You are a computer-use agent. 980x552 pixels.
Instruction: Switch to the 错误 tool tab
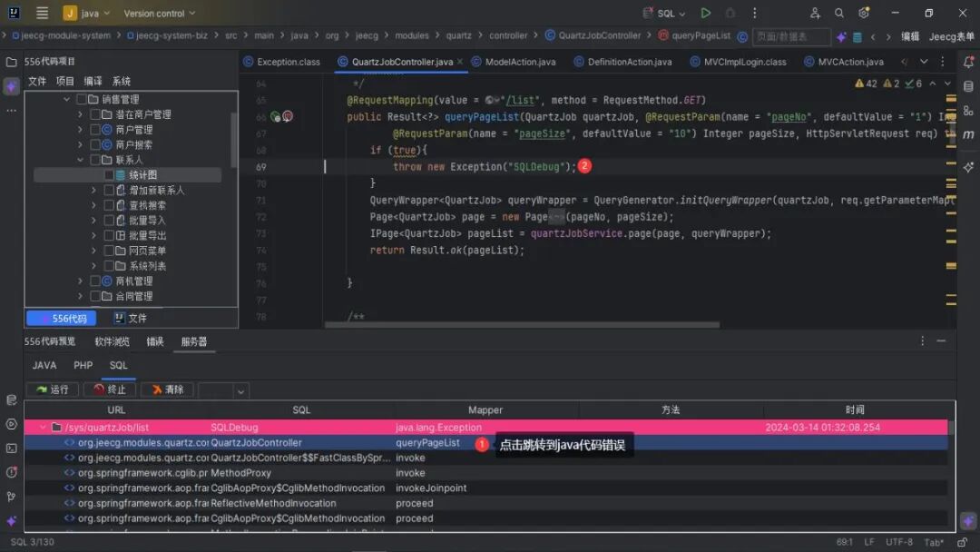pos(154,341)
